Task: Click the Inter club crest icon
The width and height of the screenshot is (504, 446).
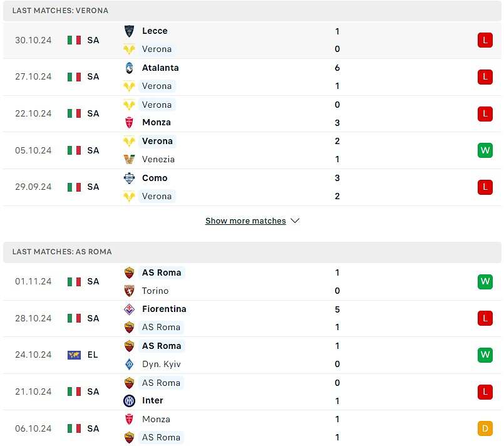Action: tap(129, 401)
